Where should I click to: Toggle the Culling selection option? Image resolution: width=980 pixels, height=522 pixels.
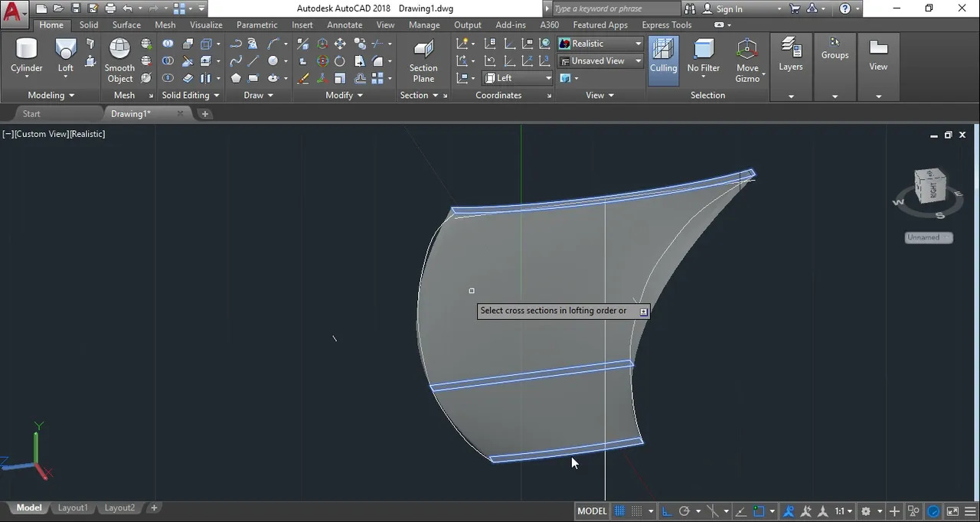[x=663, y=60]
